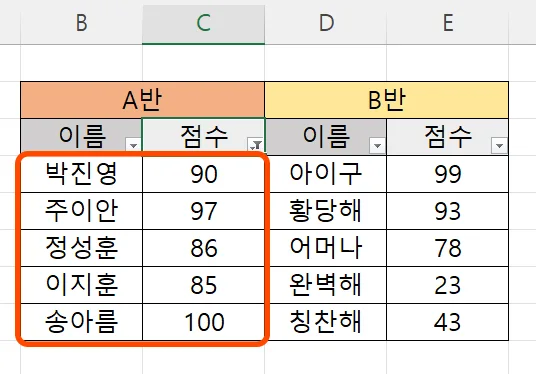The width and height of the screenshot is (536, 374).
Task: Click the B반 점수 header cell text
Action: pyautogui.click(x=448, y=136)
